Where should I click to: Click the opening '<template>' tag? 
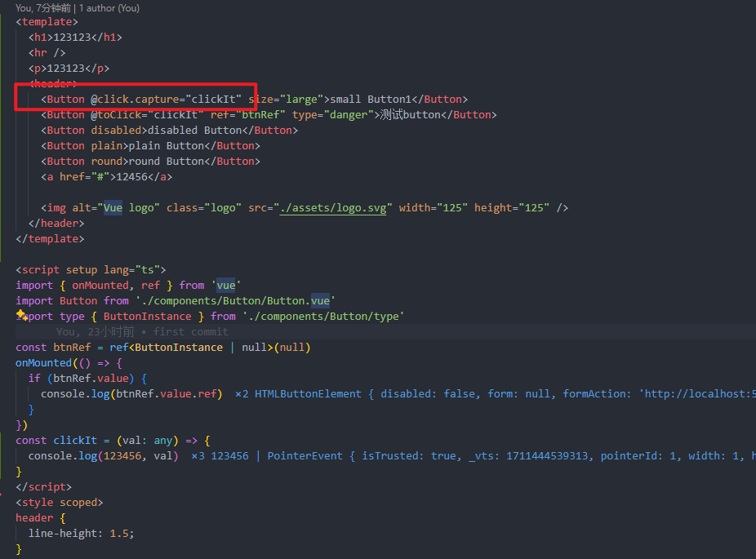coord(47,22)
